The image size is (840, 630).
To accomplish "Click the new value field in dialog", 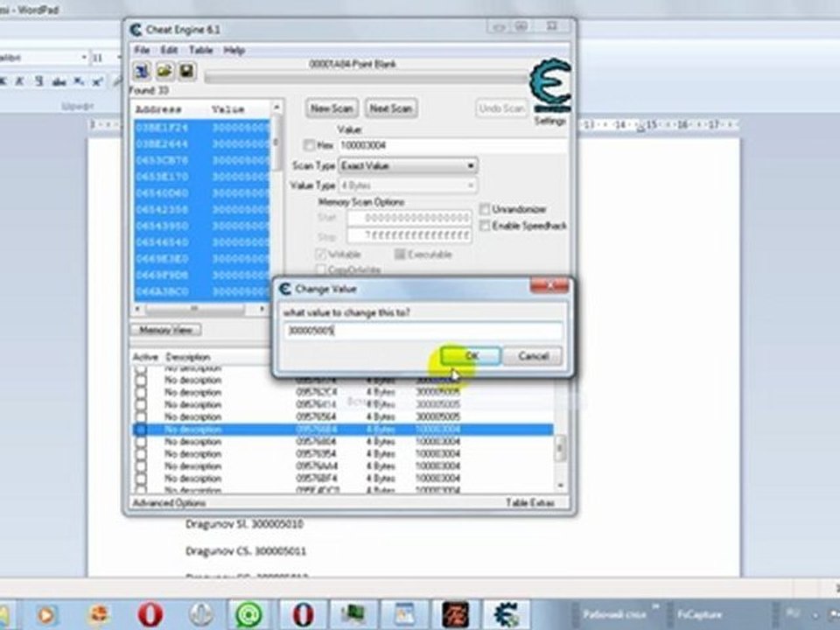I will [423, 331].
